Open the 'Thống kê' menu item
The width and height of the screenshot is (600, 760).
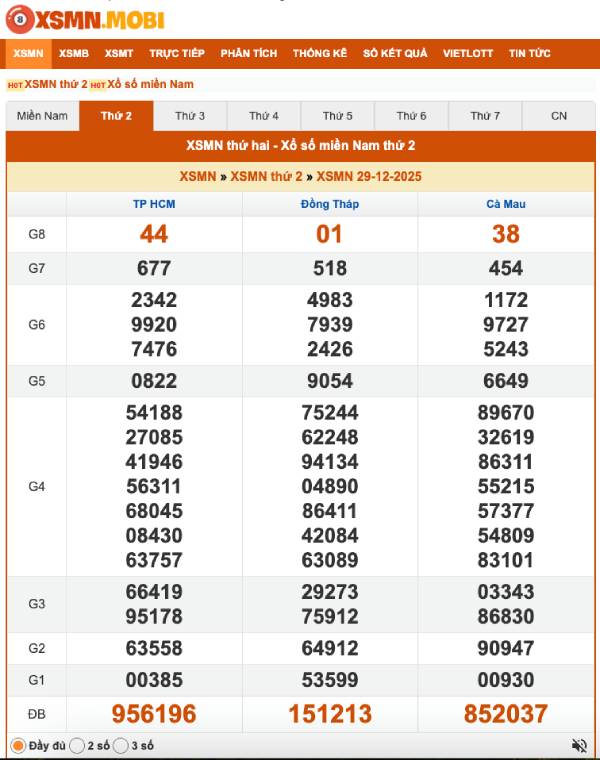tap(320, 53)
